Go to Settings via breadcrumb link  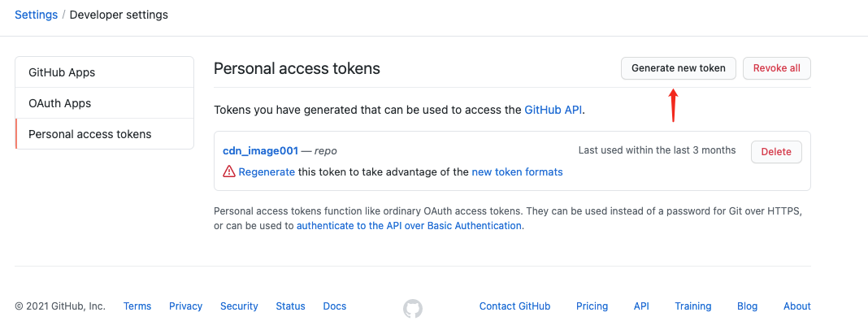[36, 15]
